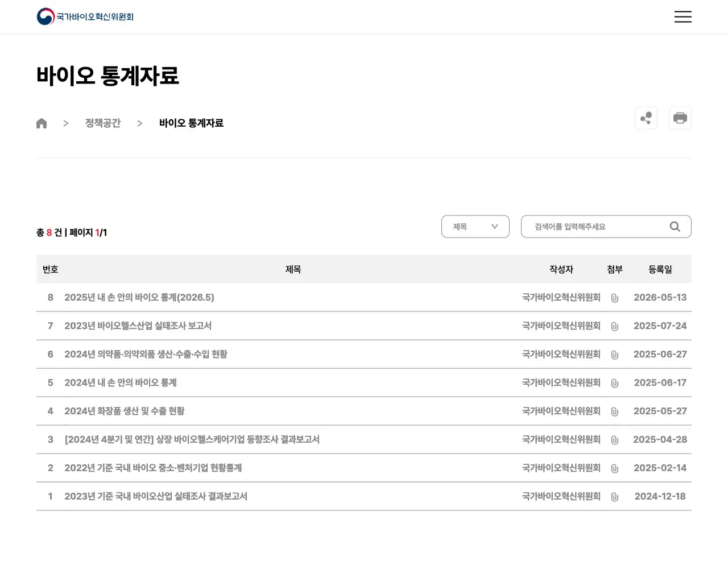Click the date 2025-06-27
This screenshot has height=582, width=728.
click(x=660, y=354)
